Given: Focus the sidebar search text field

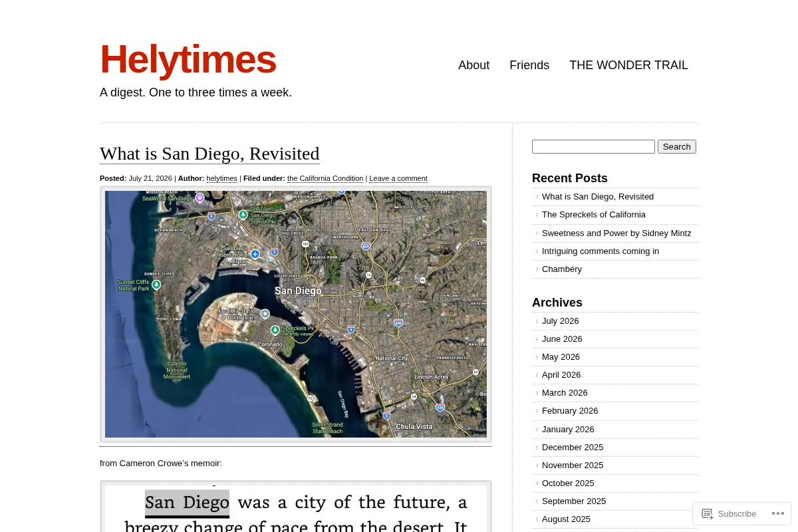Looking at the screenshot, I should click(x=593, y=146).
